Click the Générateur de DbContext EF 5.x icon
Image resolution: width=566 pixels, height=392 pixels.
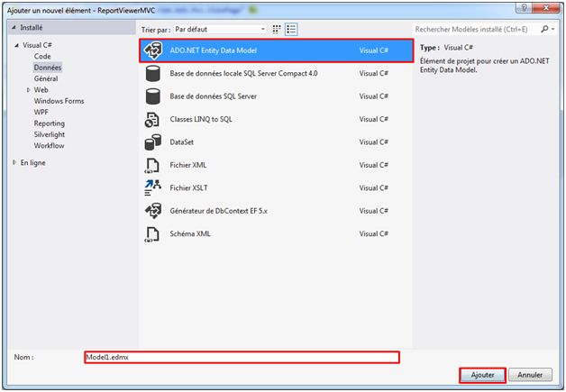coord(153,211)
